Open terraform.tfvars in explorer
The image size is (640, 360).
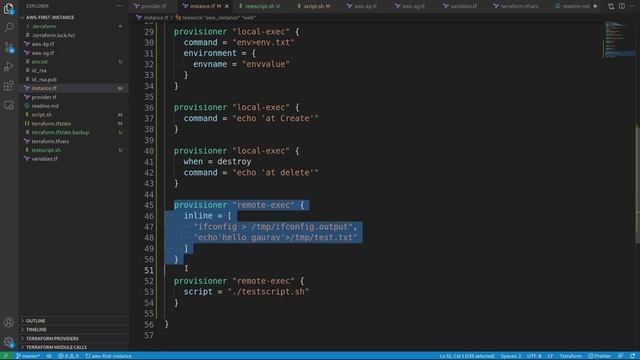coord(50,141)
